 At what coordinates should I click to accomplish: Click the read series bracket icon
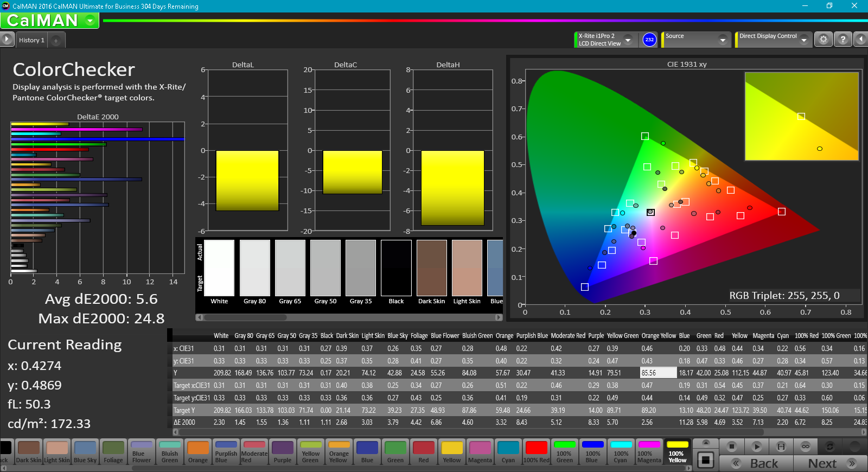pyautogui.click(x=781, y=447)
